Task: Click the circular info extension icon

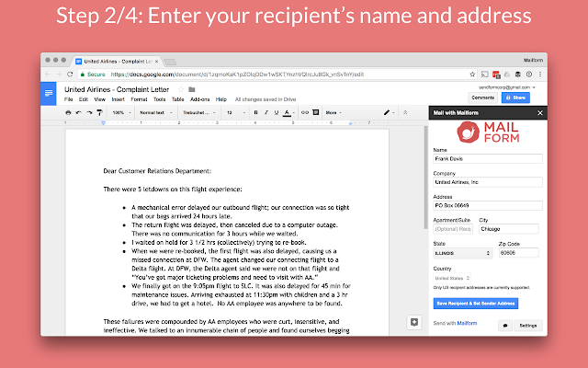Action: [x=529, y=75]
